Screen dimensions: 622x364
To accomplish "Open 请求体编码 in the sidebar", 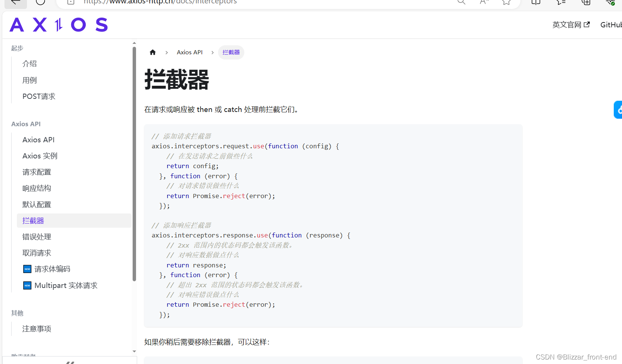I will pos(52,269).
